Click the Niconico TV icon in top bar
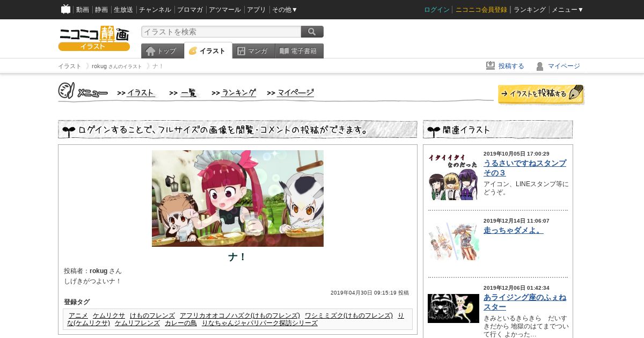644x338 pixels. point(65,9)
